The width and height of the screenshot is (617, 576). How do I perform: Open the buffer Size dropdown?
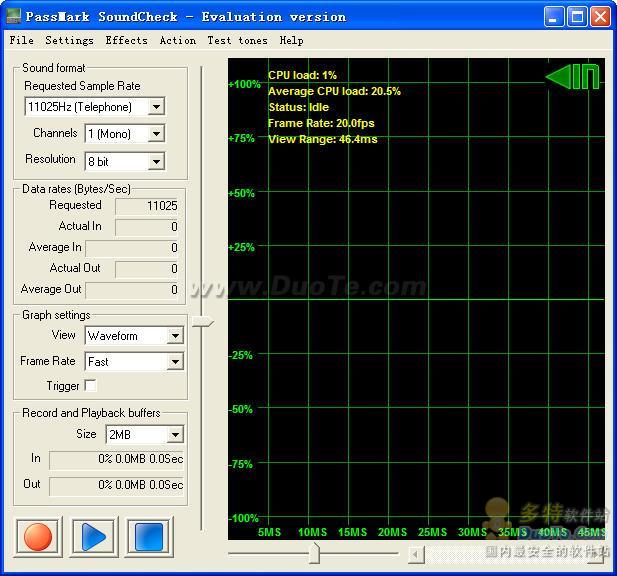(175, 435)
